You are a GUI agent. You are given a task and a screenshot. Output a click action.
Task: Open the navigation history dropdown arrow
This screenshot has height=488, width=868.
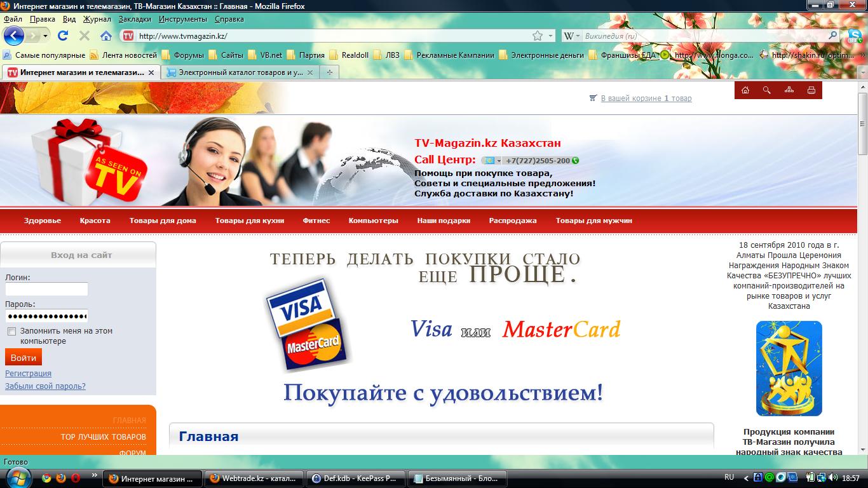coord(44,36)
